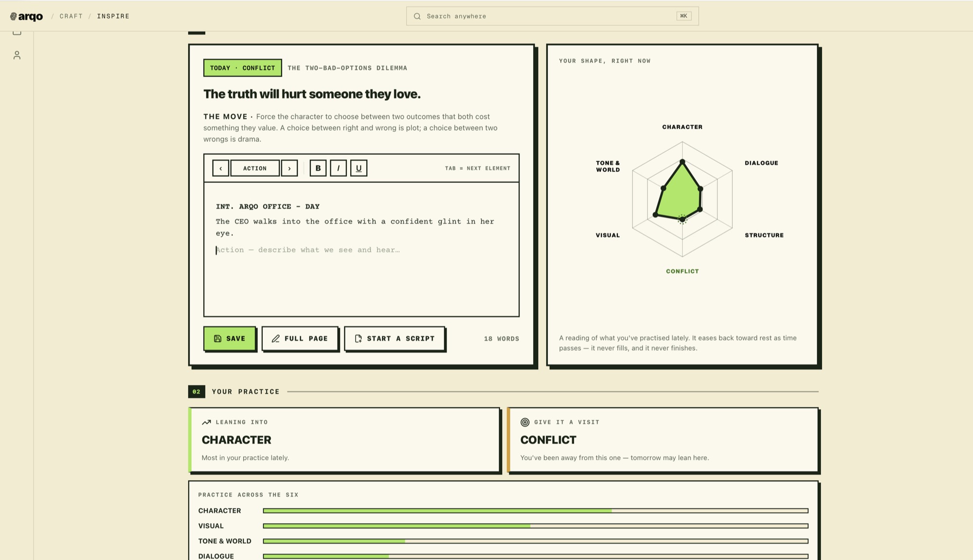Click Start a Script button
973x560 pixels.
395,339
